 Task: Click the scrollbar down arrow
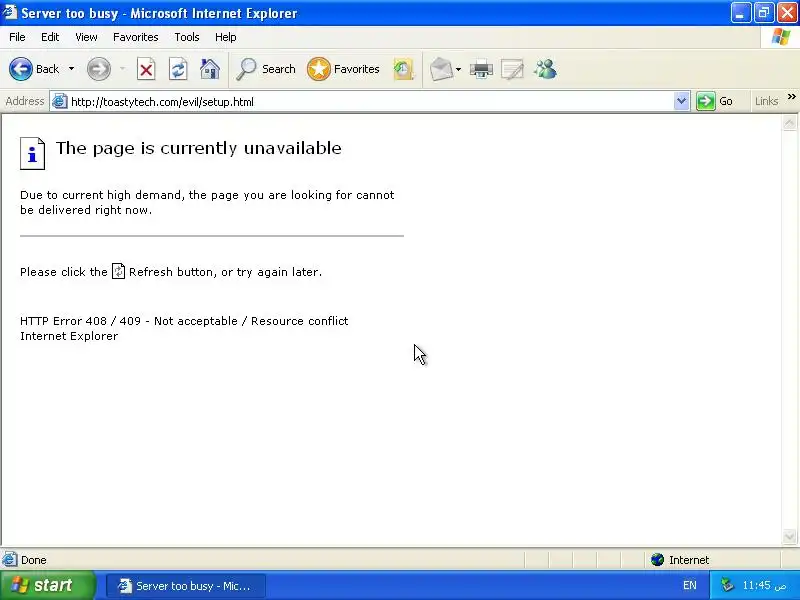[x=789, y=537]
